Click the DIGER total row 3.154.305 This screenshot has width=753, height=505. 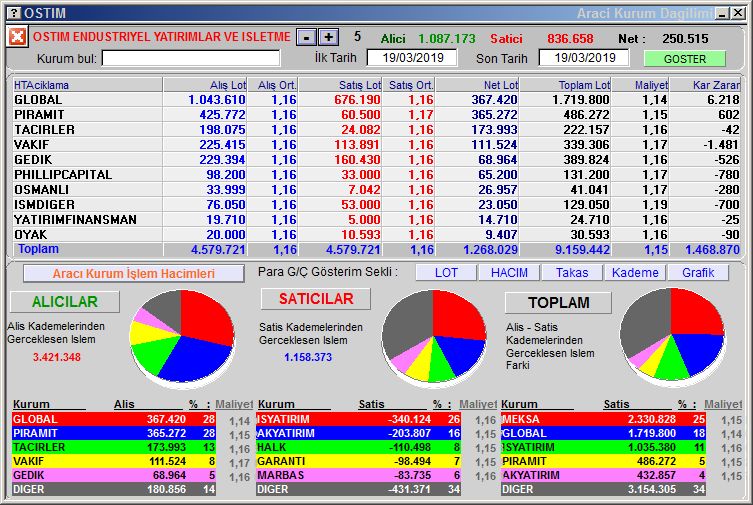click(x=604, y=489)
